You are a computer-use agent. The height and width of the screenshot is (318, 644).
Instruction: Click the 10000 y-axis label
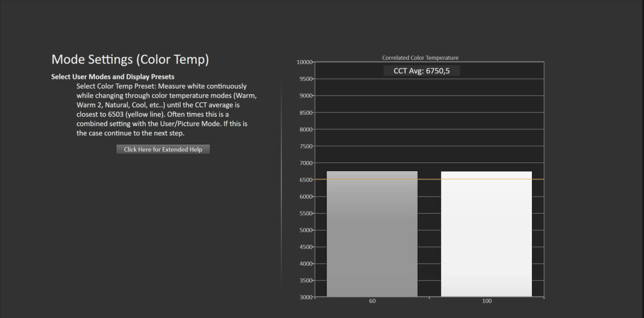tap(304, 62)
